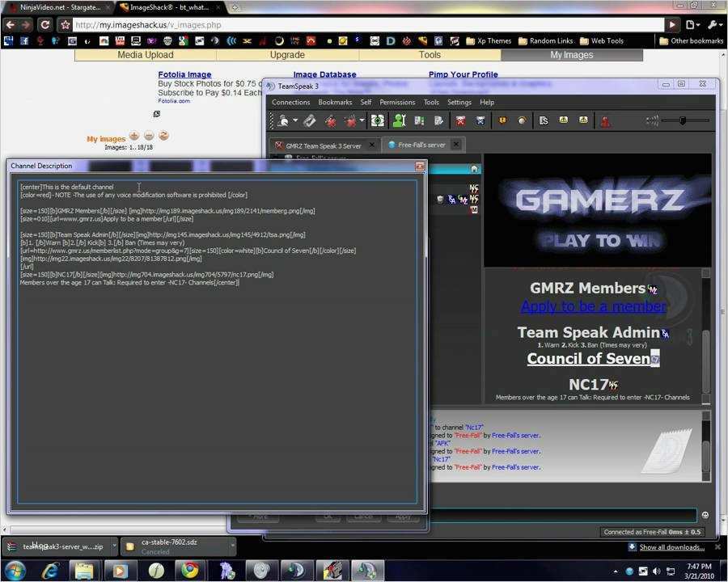Click the Apply to be a member link
Image resolution: width=728 pixels, height=582 pixels.
click(x=594, y=306)
